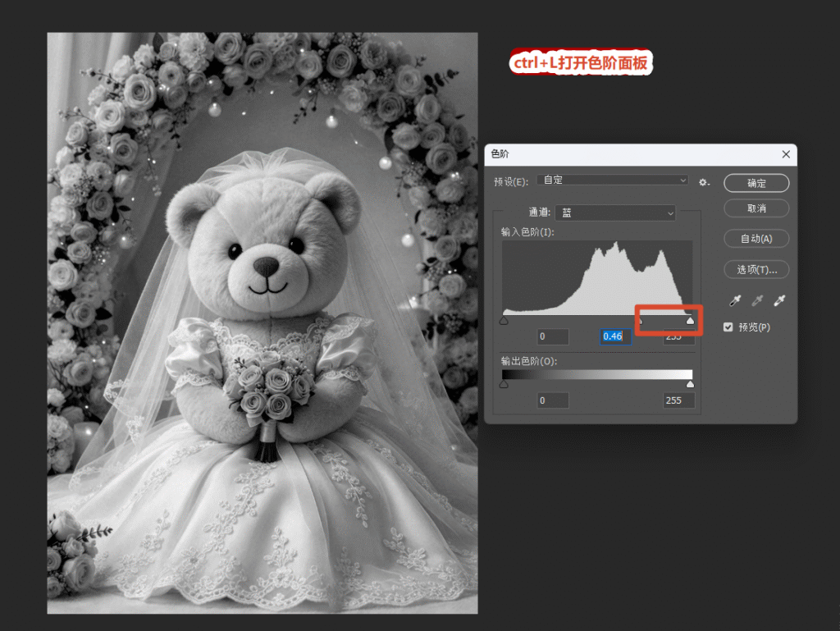840x631 pixels.
Task: Close the 色阶 dialog window
Action: click(786, 154)
